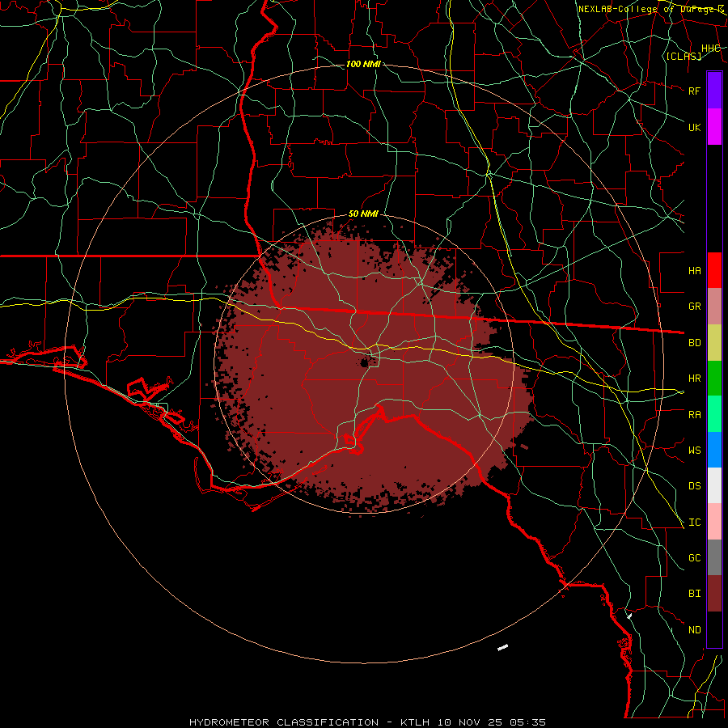The height and width of the screenshot is (728, 728).
Task: Click the RA light green legend swatch
Action: (x=714, y=414)
